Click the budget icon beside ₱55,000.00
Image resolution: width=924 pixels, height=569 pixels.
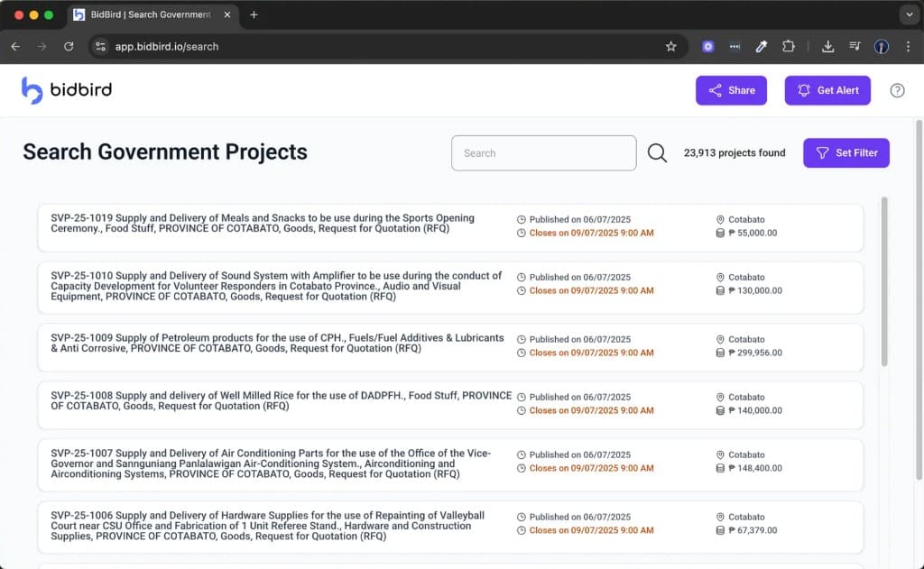719,233
